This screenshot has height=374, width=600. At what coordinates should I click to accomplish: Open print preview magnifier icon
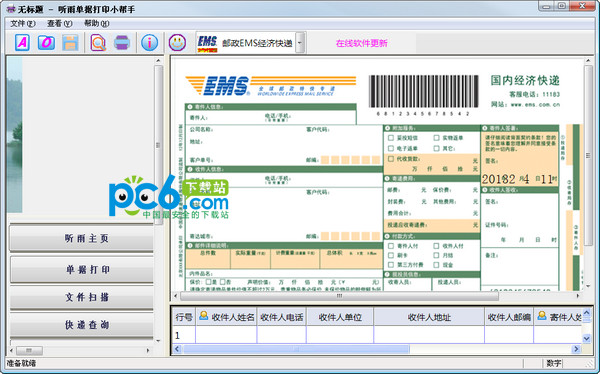[x=98, y=42]
